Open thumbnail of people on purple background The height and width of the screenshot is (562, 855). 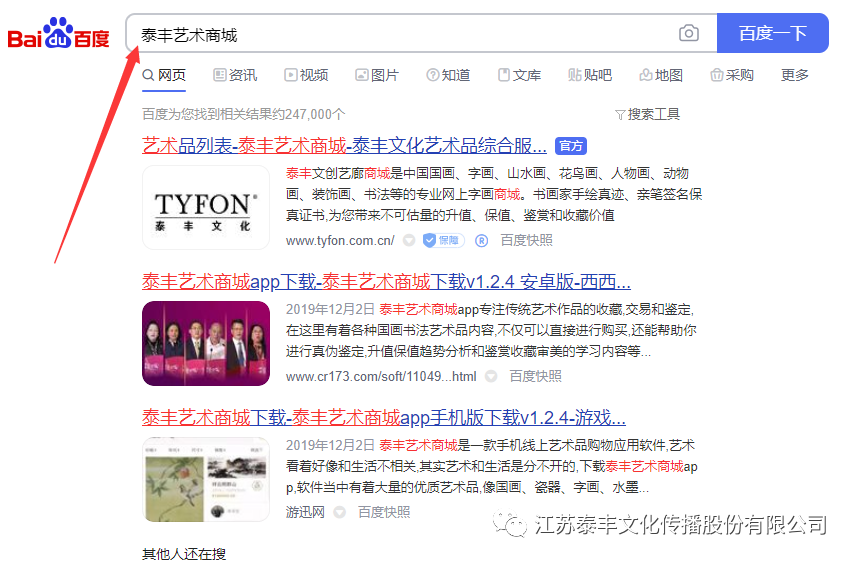pyautogui.click(x=206, y=343)
